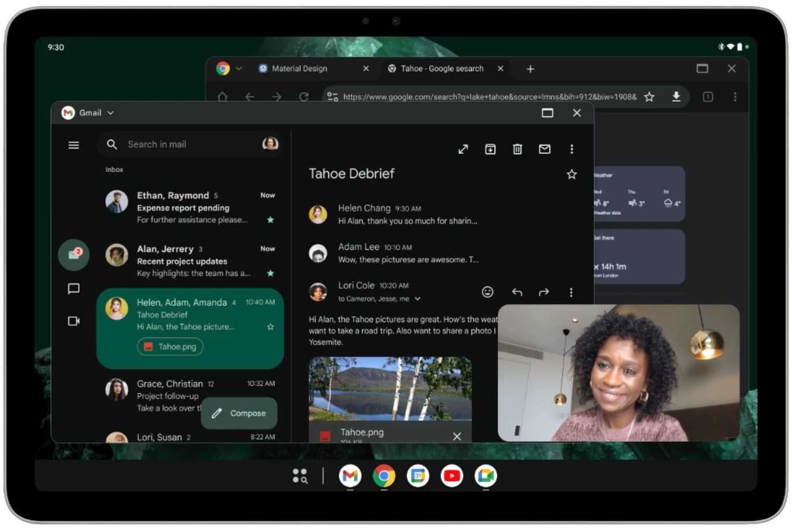Viewport: 792px width, 532px height.
Task: Open the Tahoe.png attachment chip in inbox
Action: click(170, 346)
